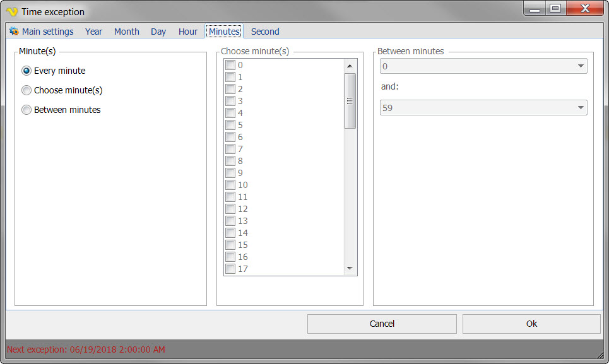The width and height of the screenshot is (609, 364).
Task: Tick the checkbox for minute 12
Action: tap(230, 209)
